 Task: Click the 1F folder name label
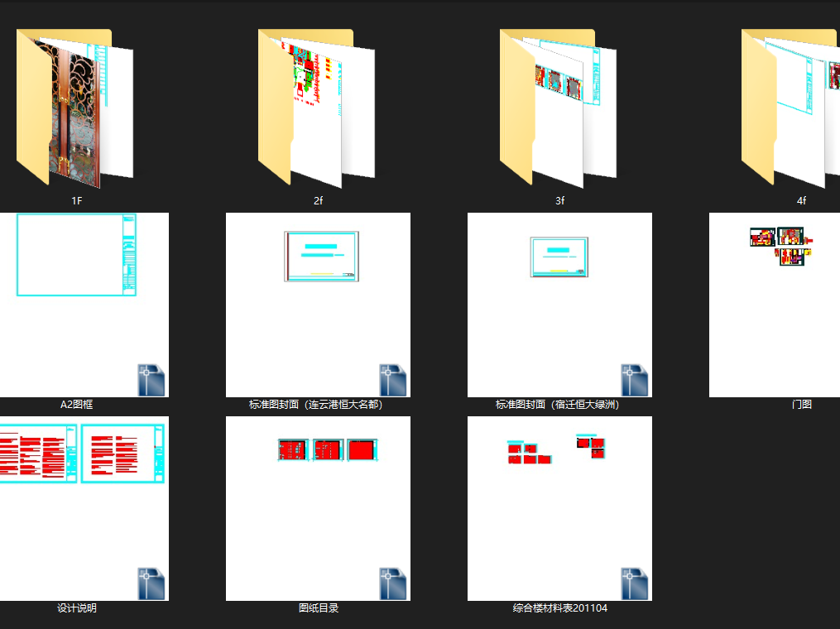tap(77, 201)
